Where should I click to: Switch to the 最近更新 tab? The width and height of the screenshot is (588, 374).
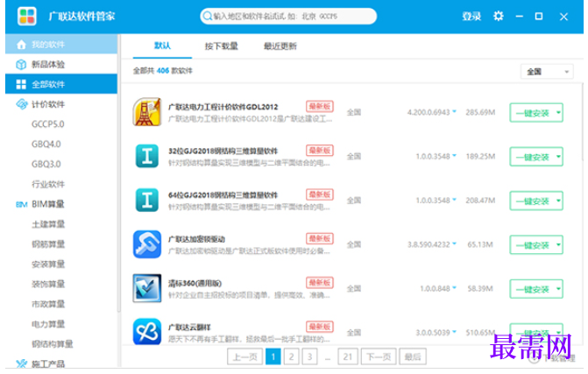280,46
